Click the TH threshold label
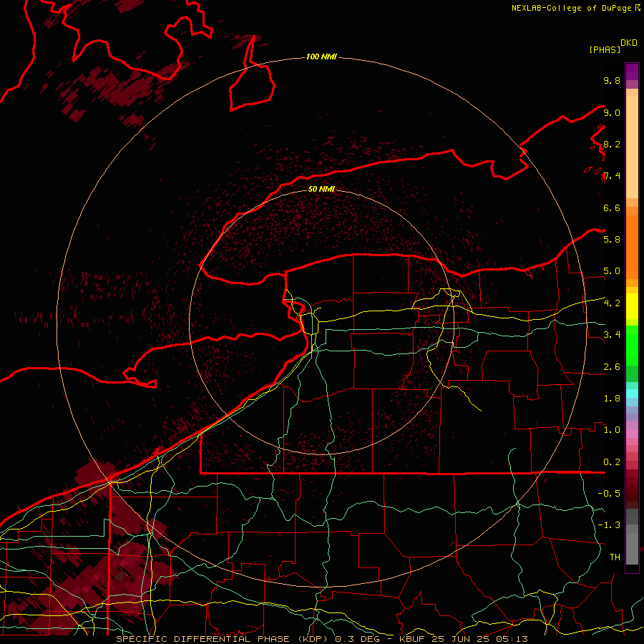Screen dimensions: 644x644 pyautogui.click(x=615, y=557)
